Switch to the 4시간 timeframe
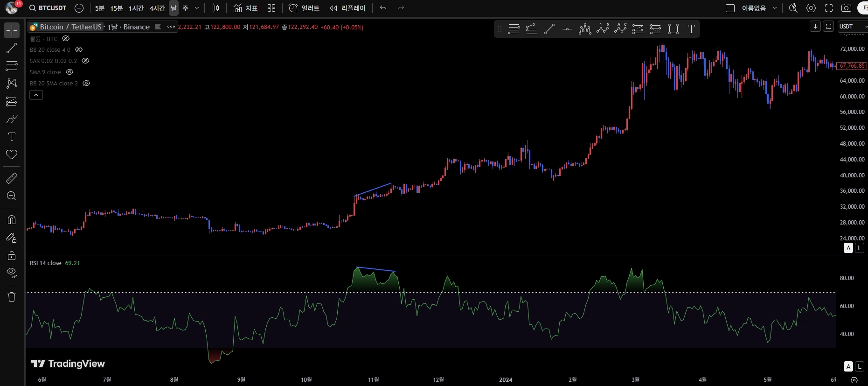This screenshot has width=868, height=386. tap(157, 8)
